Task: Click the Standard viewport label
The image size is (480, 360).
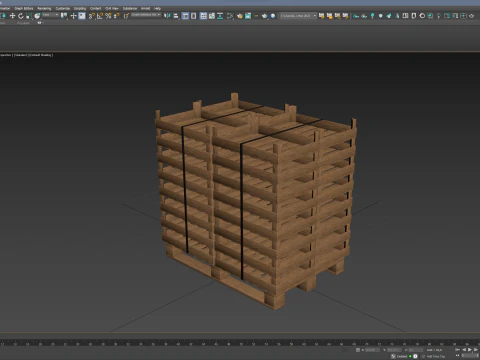Action: coord(21,55)
